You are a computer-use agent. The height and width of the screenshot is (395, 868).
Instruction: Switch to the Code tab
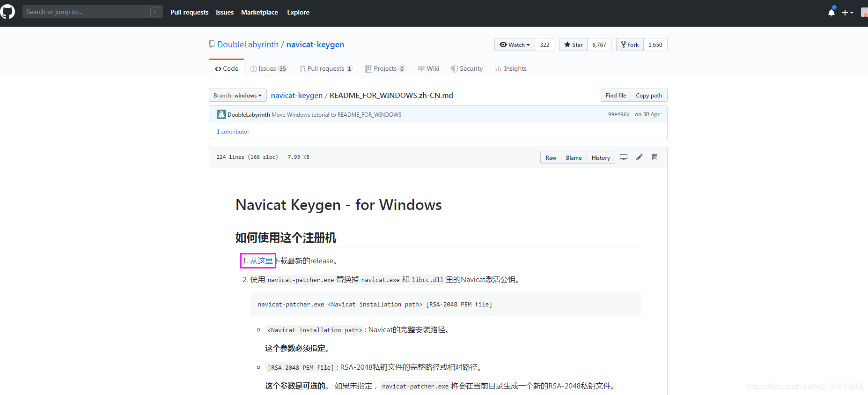tap(227, 68)
